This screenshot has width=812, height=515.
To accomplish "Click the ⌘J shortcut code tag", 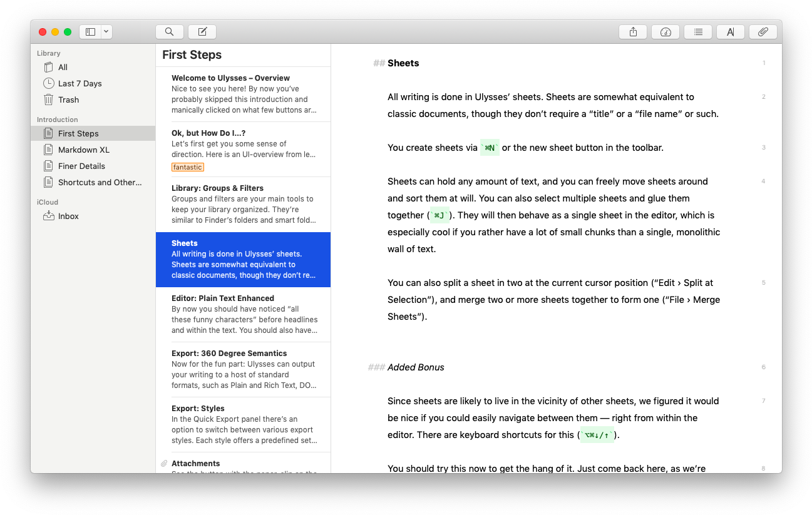I will [439, 215].
